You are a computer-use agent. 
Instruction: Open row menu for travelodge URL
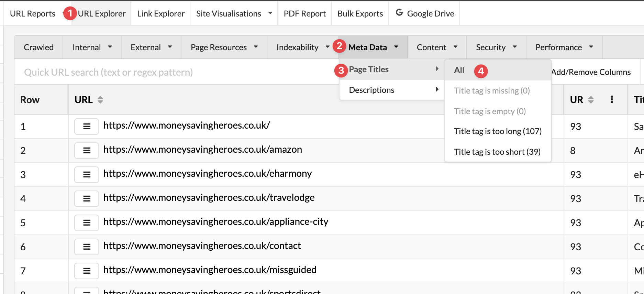click(x=87, y=199)
